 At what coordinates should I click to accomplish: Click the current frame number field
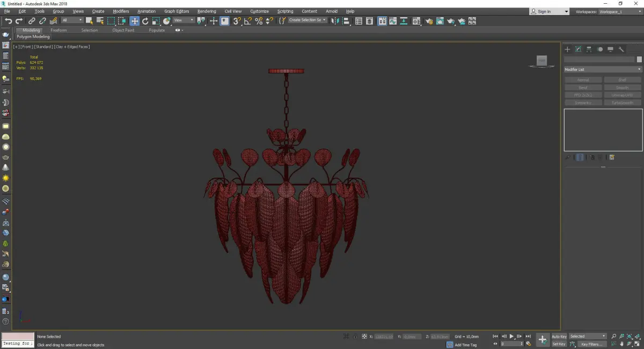511,344
